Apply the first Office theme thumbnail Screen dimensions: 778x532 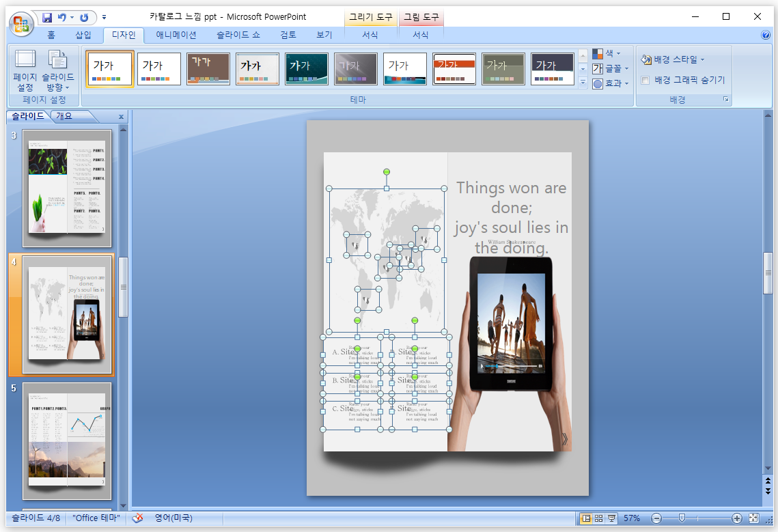pos(110,69)
